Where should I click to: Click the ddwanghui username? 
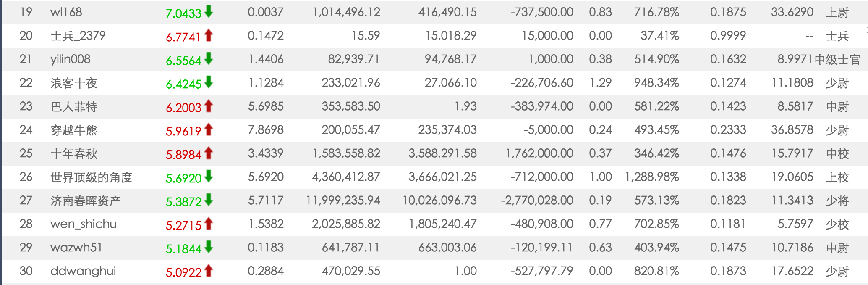83,271
